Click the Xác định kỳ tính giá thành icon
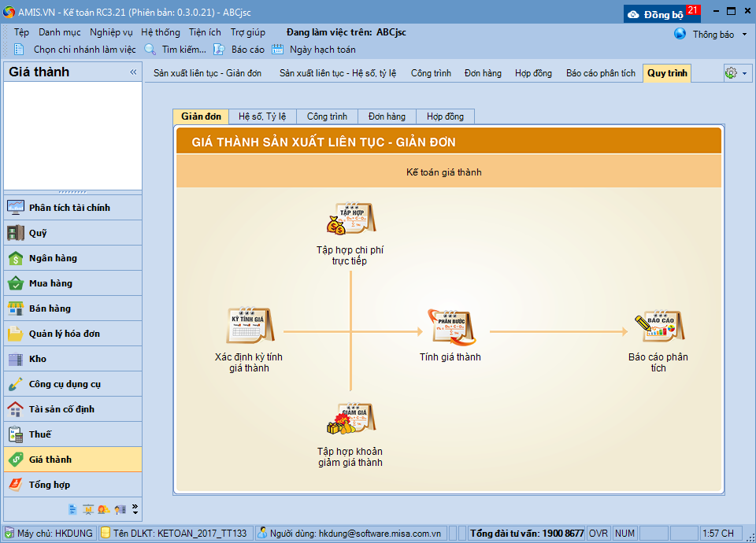 click(x=249, y=326)
